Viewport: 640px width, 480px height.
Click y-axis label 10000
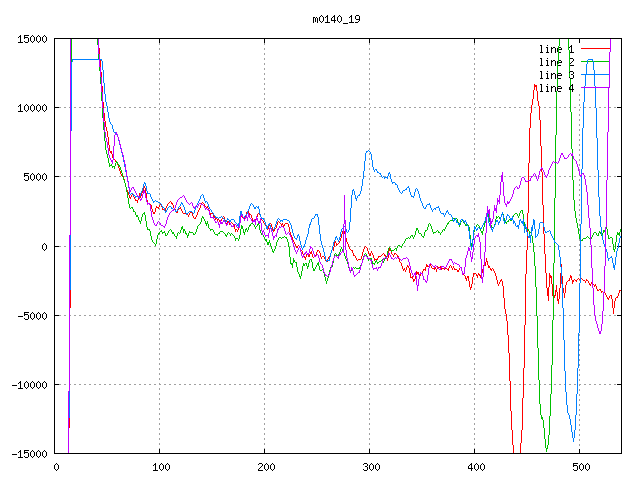pyautogui.click(x=32, y=108)
